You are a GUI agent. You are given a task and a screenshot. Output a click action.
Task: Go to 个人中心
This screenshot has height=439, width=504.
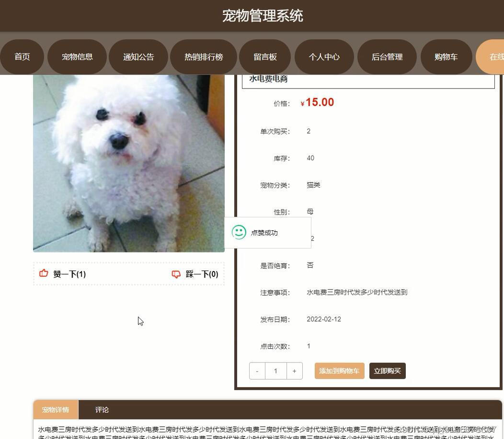[x=324, y=57]
